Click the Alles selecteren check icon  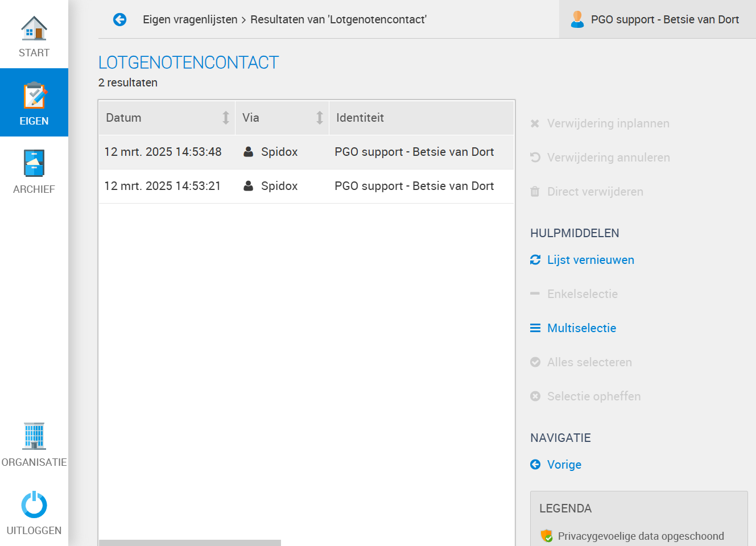(535, 362)
